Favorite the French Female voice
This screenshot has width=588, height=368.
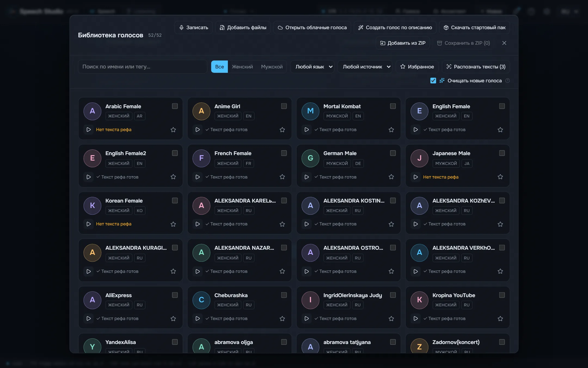(x=282, y=177)
